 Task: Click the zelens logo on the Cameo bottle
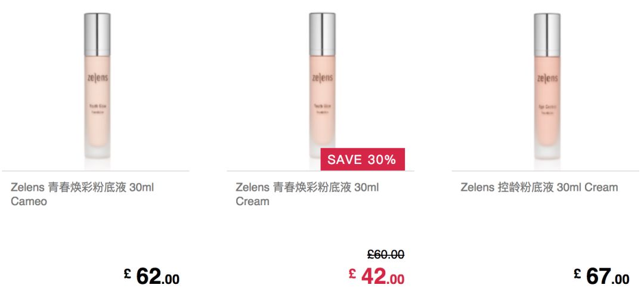pos(98,78)
